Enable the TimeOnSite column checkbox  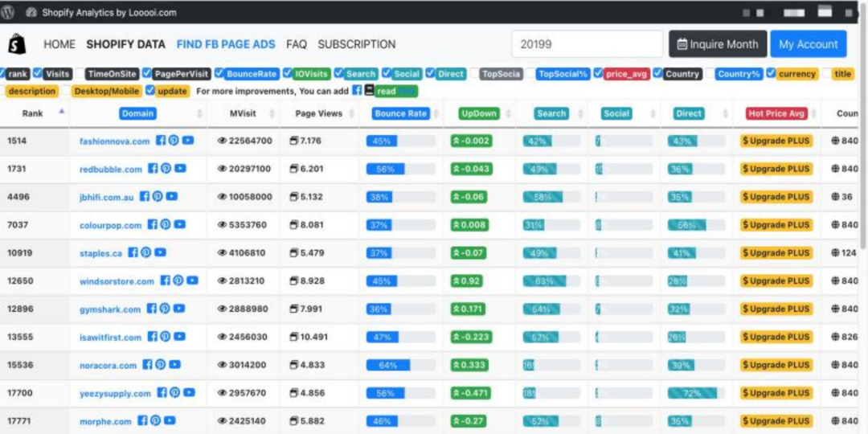[79, 73]
